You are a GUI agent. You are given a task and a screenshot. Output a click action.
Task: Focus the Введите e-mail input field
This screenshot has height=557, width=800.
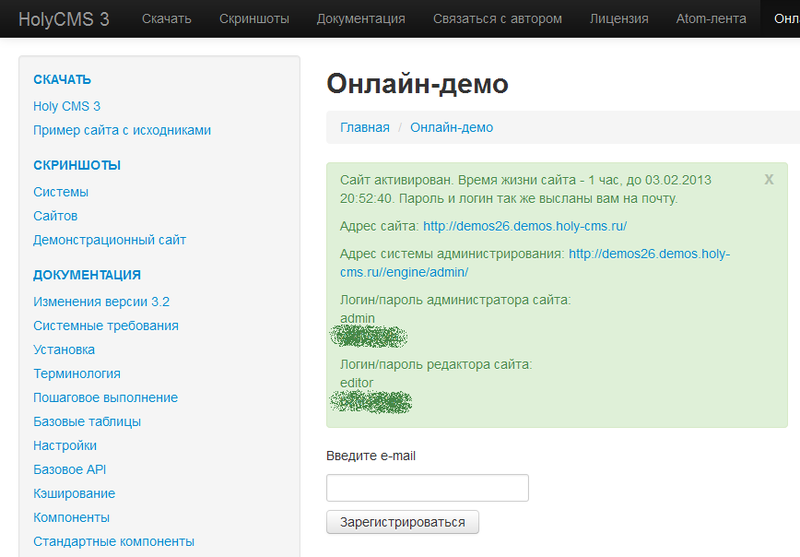click(x=428, y=488)
